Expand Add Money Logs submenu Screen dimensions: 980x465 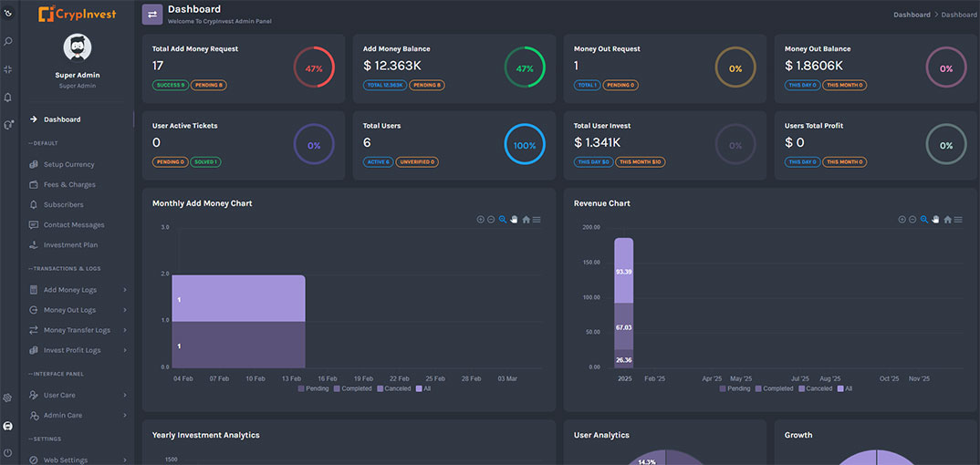point(70,290)
